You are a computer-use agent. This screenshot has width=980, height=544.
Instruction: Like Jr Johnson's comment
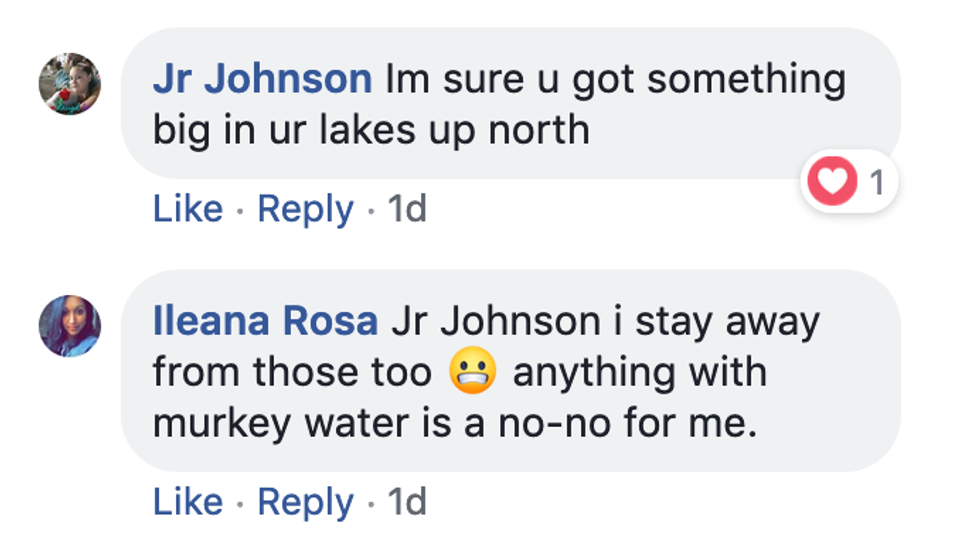click(x=188, y=209)
